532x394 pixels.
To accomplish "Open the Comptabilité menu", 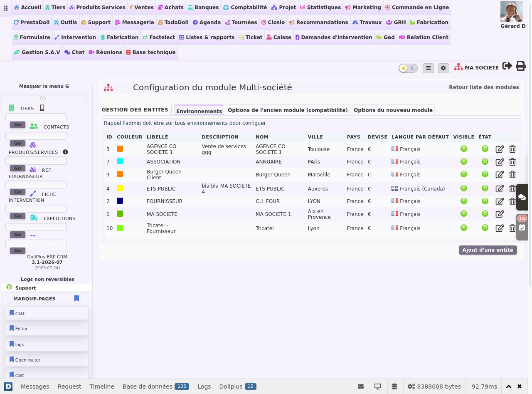I will (x=245, y=7).
